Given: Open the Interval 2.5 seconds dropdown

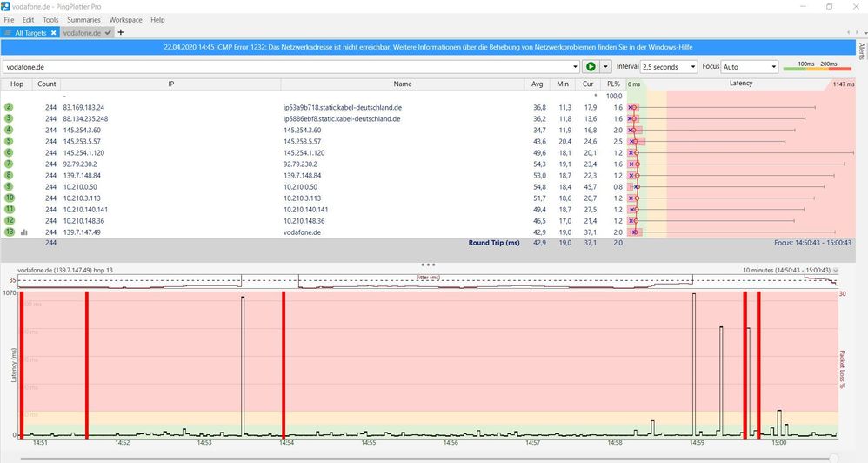Looking at the screenshot, I should 669,66.
